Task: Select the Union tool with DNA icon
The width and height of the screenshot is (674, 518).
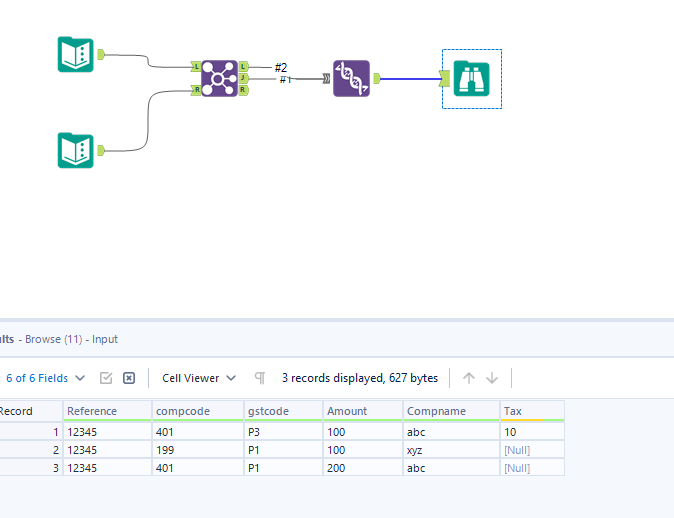Action: coord(351,77)
